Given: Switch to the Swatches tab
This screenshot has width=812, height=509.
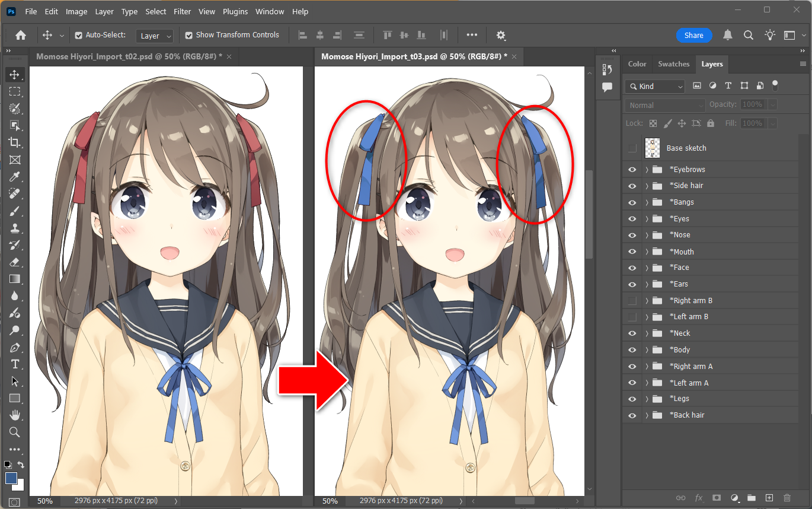Looking at the screenshot, I should pyautogui.click(x=673, y=64).
